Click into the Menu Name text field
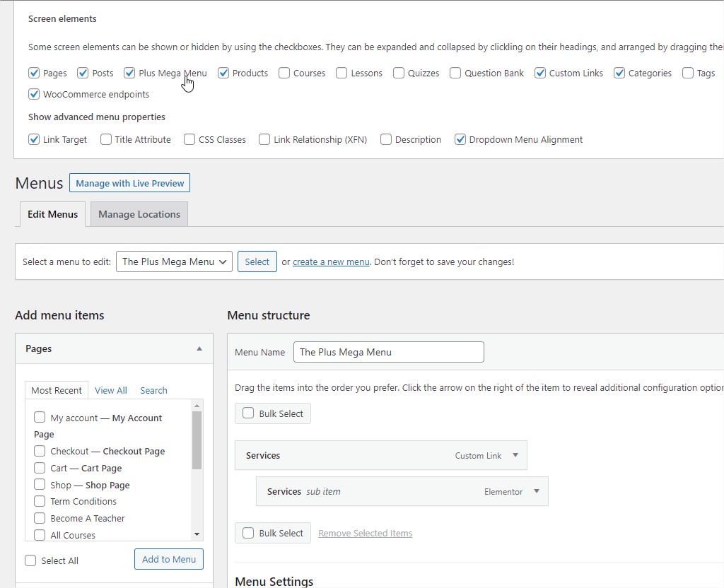The width and height of the screenshot is (724, 588). click(388, 352)
